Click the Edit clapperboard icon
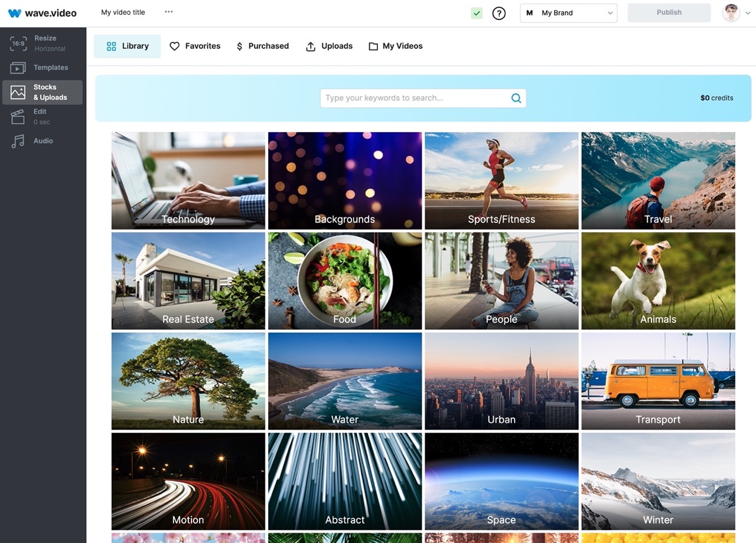 18,116
